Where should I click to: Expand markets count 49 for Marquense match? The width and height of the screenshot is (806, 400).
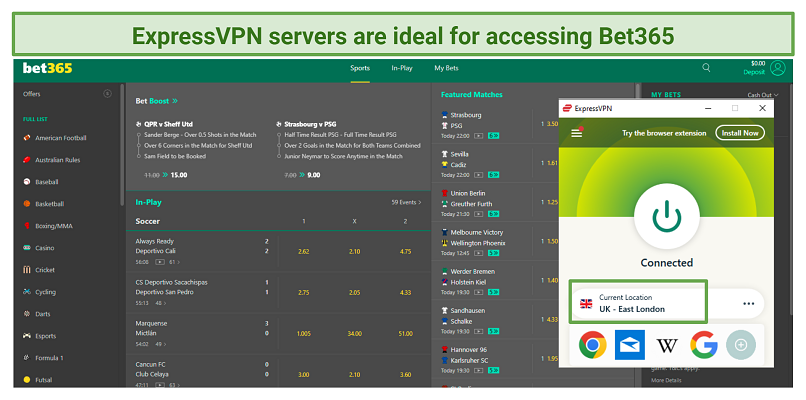coord(160,344)
